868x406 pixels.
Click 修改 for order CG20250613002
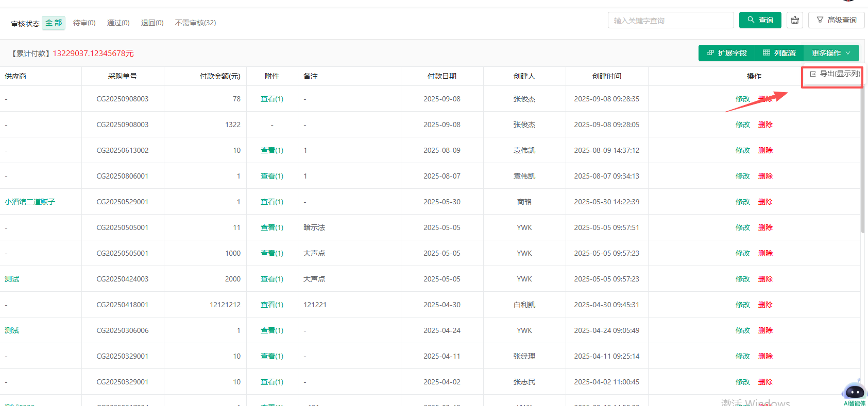[742, 150]
